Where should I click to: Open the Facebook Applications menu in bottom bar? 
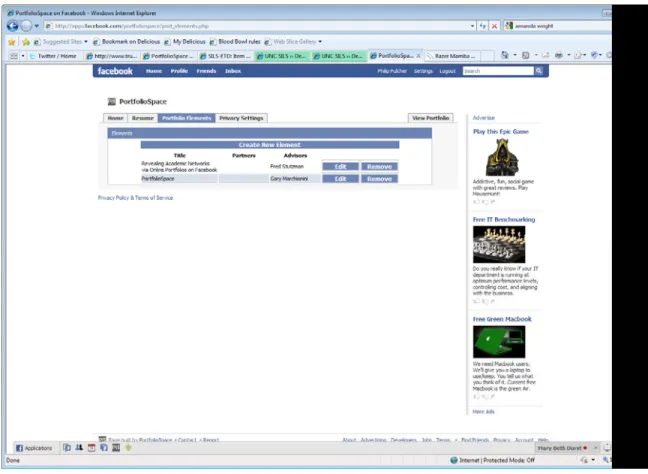(x=34, y=448)
